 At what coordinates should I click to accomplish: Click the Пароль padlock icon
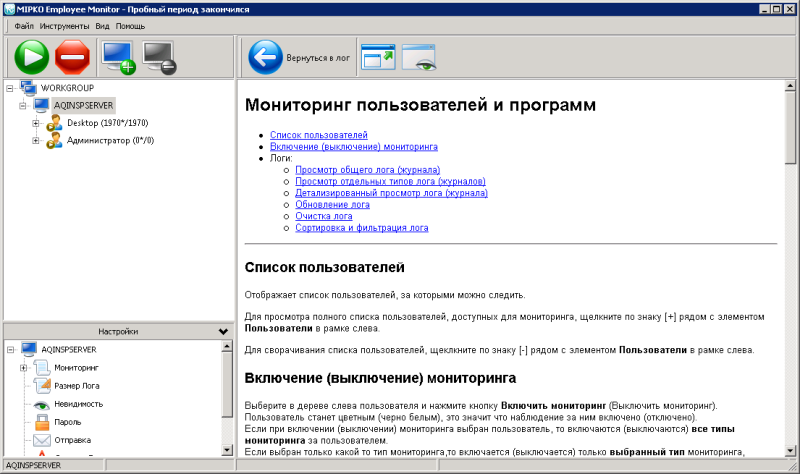click(x=42, y=422)
